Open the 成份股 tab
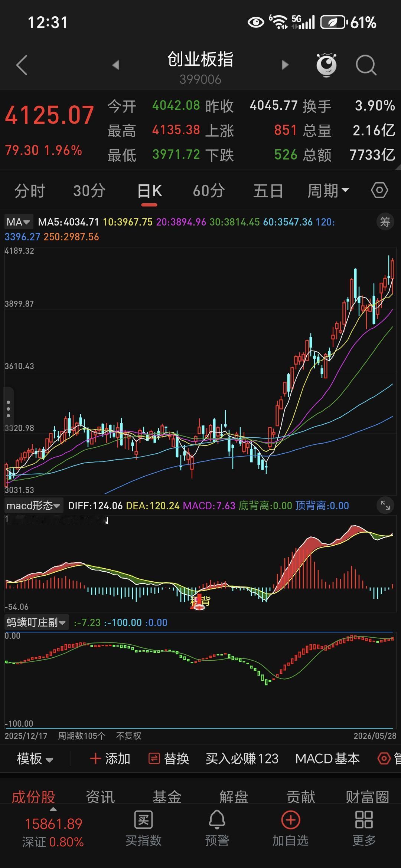Image resolution: width=401 pixels, height=868 pixels. click(33, 796)
